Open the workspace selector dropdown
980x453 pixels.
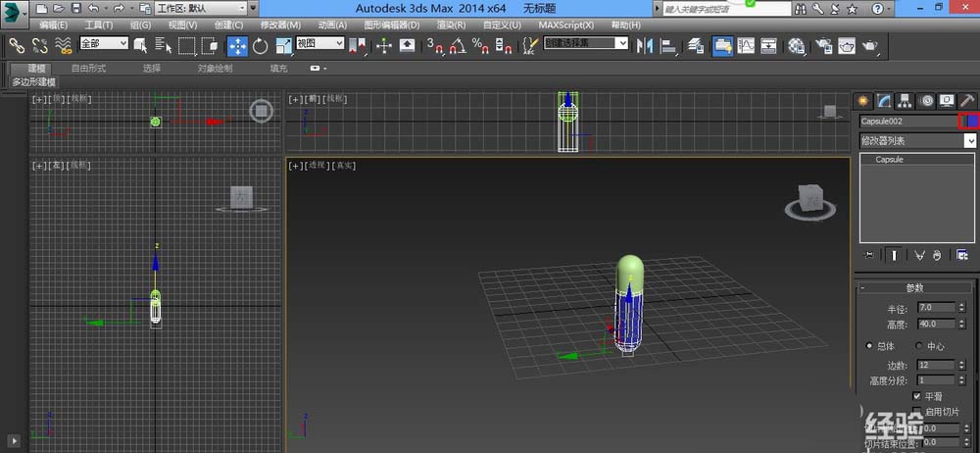[x=200, y=8]
